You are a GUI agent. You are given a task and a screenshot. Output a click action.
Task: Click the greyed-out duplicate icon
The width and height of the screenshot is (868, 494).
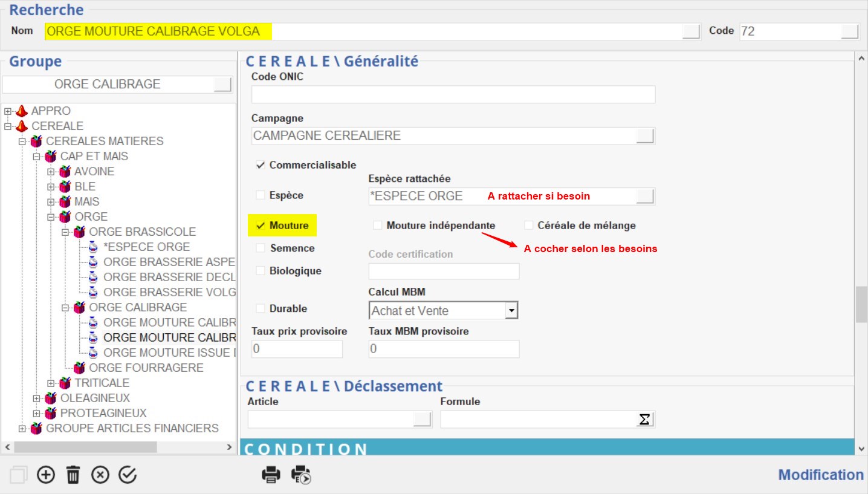pyautogui.click(x=19, y=475)
